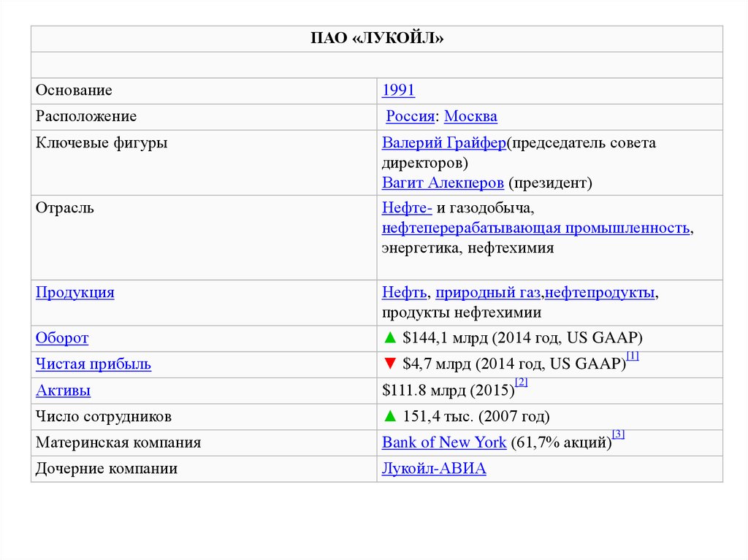
Task: Open нефтеперерабатывающая промышленность link
Action: pos(535,228)
